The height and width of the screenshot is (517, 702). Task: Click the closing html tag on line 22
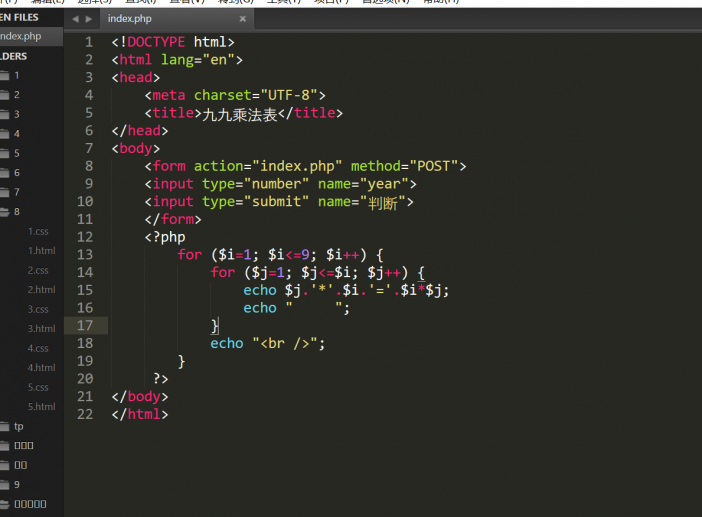[x=140, y=414]
